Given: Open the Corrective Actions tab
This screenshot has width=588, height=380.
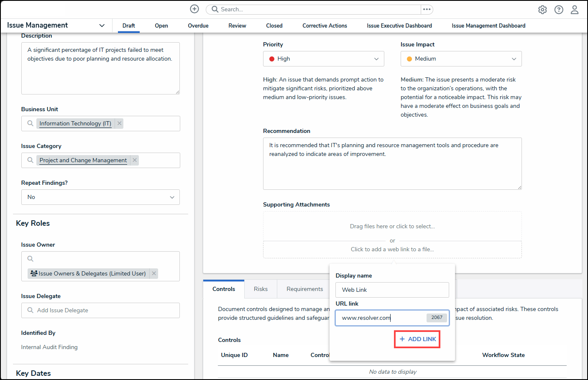Looking at the screenshot, I should [x=325, y=26].
